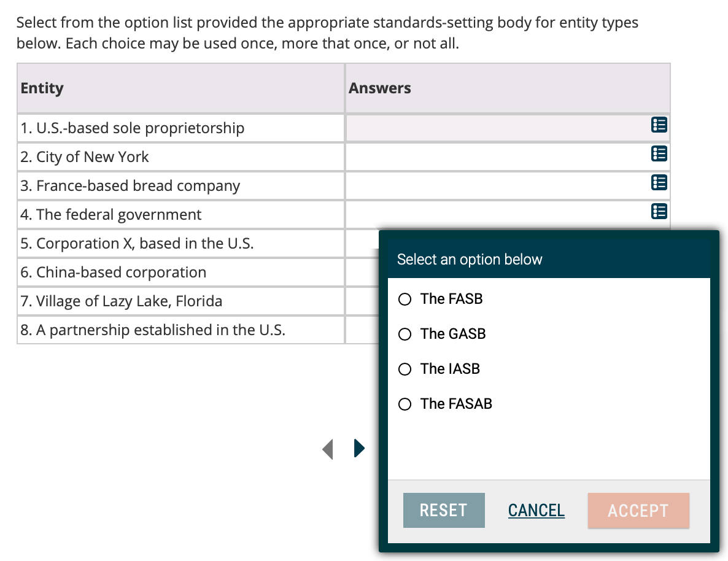Click the list icon for France-based bread company
Viewport: 728px width, 561px height.
click(x=659, y=182)
